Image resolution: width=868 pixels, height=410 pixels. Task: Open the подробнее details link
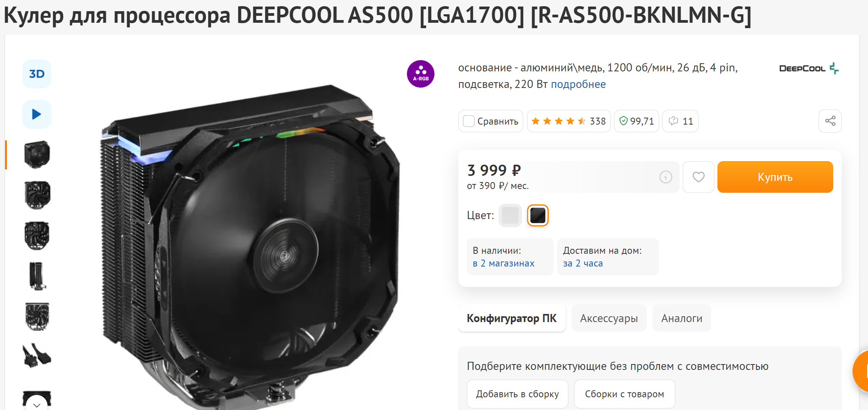[578, 84]
